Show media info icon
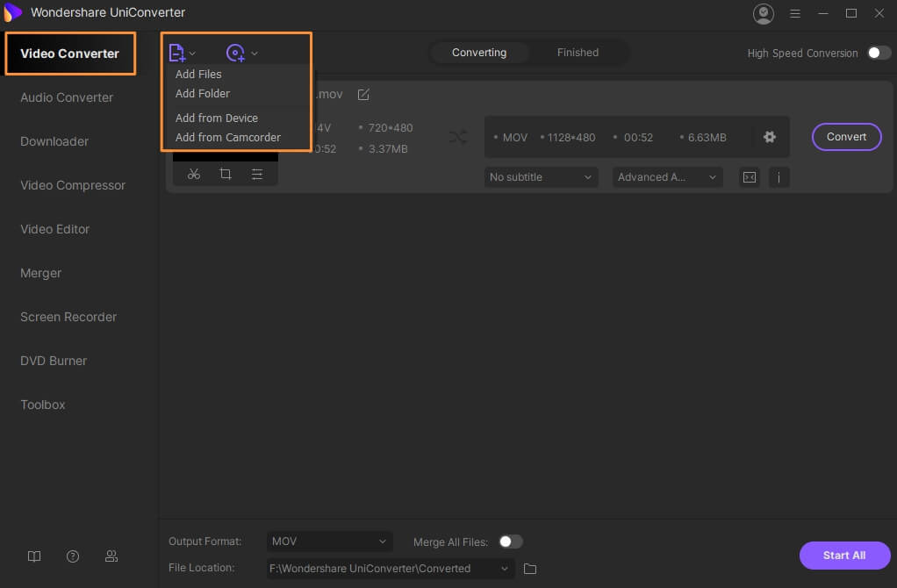This screenshot has width=897, height=588. 779,177
